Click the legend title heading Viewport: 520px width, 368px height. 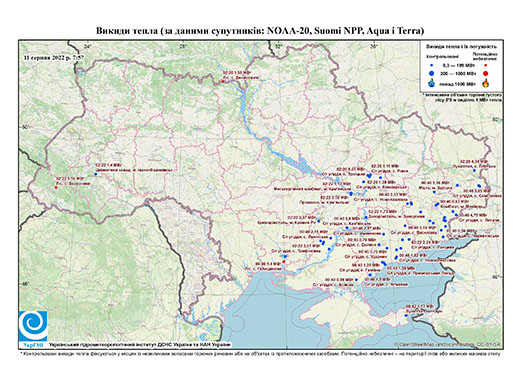pyautogui.click(x=461, y=47)
